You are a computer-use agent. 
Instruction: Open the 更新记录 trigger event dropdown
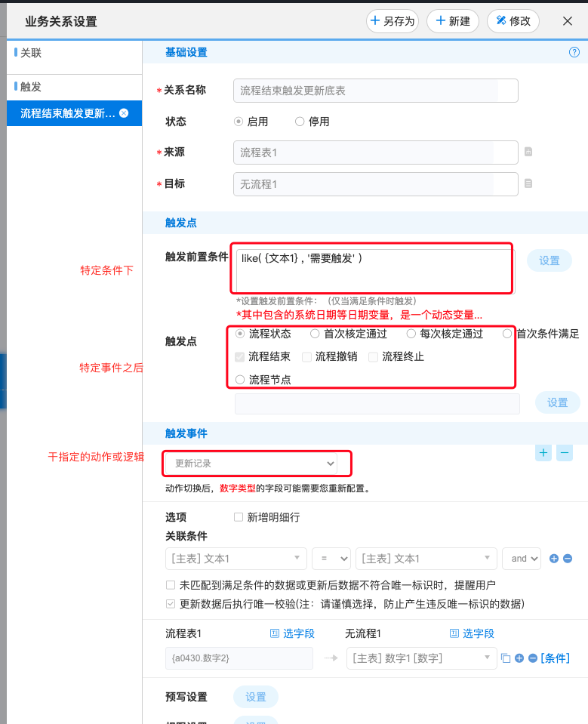[253, 464]
